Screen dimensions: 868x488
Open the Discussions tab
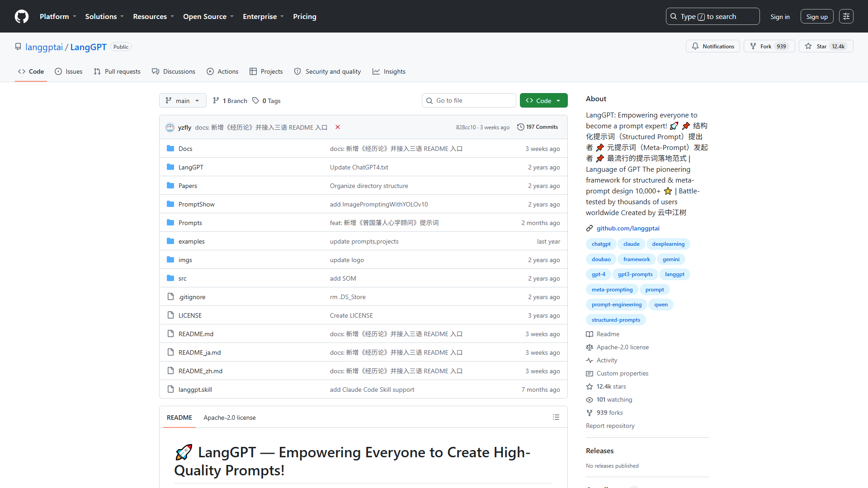pos(174,71)
